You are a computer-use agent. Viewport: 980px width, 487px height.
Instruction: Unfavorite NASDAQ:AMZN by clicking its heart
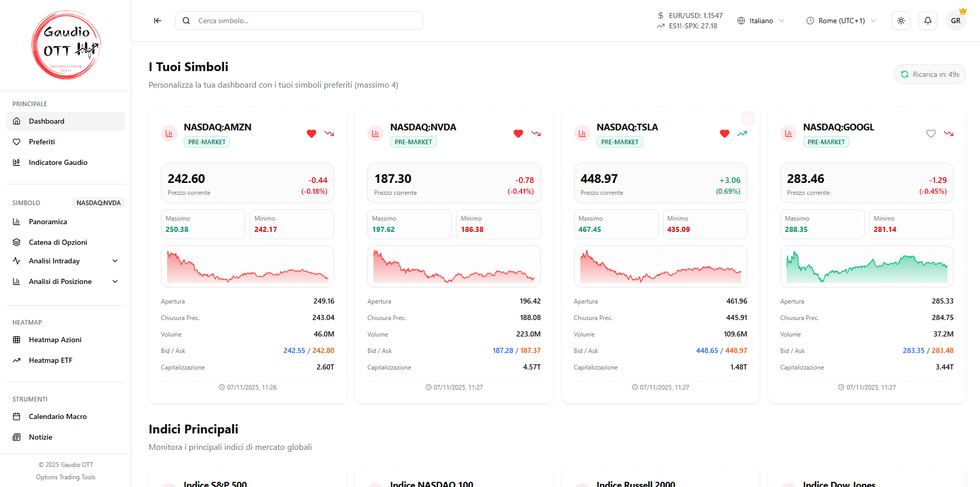pos(312,133)
